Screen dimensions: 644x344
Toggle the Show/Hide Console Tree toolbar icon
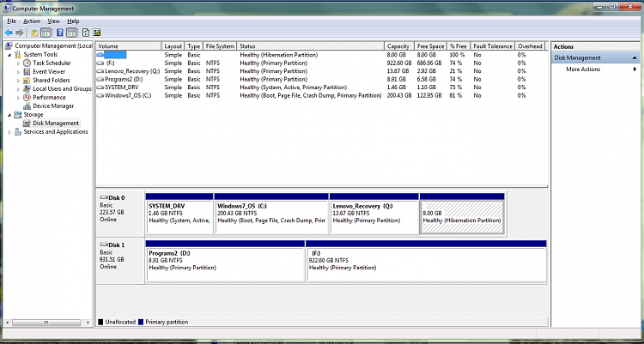[46, 33]
